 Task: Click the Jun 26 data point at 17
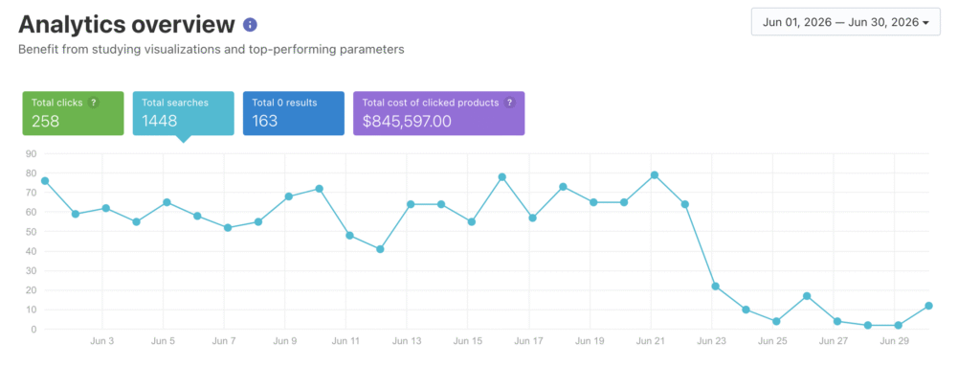tap(807, 296)
